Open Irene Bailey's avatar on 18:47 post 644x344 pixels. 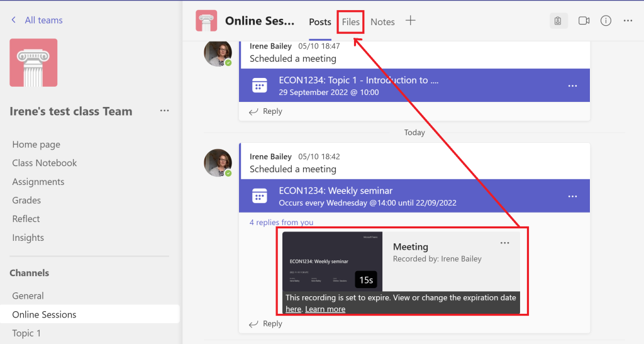218,53
